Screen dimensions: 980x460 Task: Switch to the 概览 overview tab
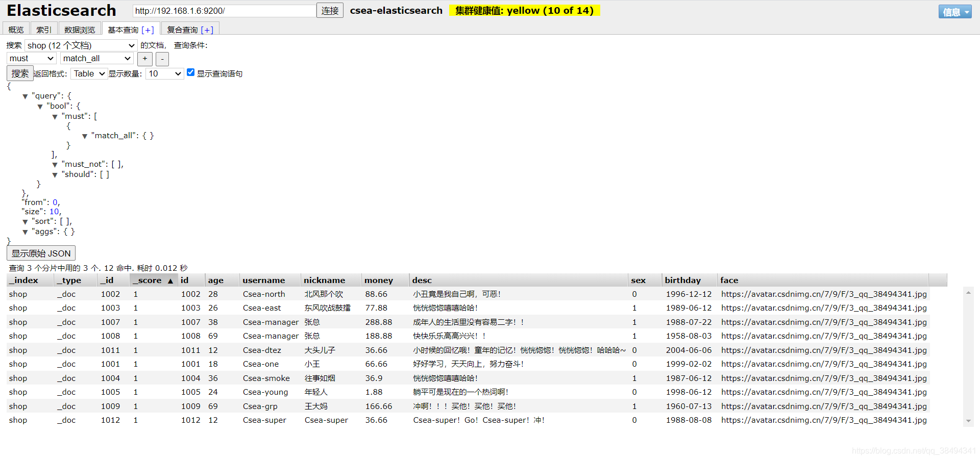click(16, 30)
